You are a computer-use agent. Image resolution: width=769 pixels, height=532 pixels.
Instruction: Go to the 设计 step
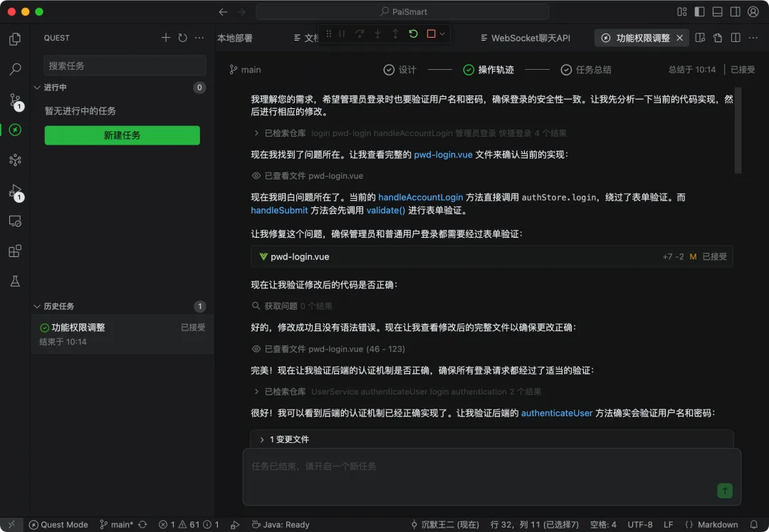(x=400, y=70)
